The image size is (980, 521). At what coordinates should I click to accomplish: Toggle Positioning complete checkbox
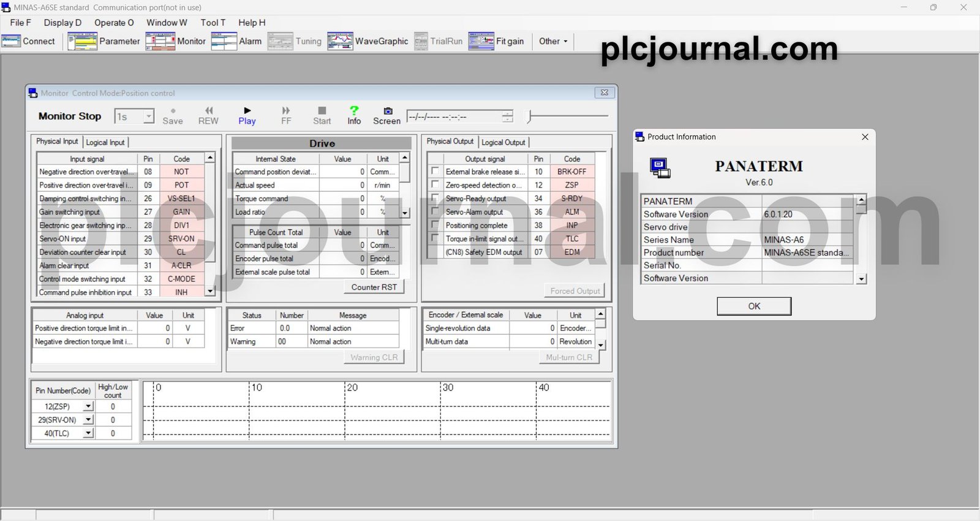coord(435,225)
